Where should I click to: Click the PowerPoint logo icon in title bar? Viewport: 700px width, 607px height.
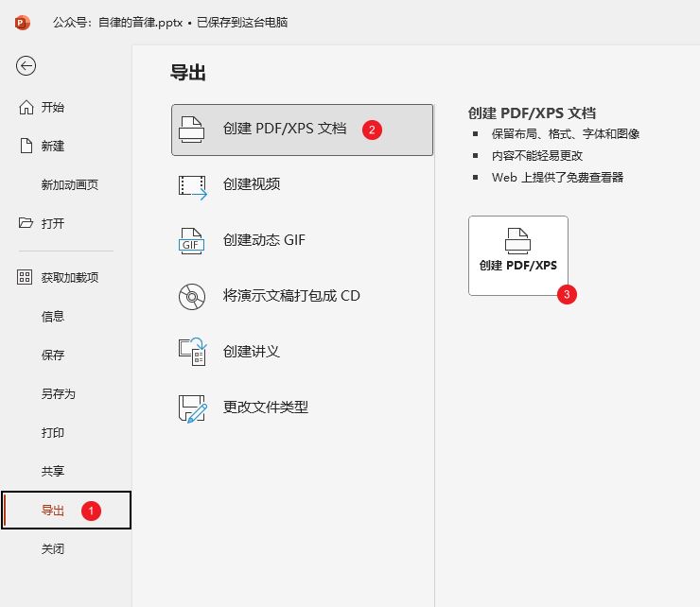pos(23,21)
